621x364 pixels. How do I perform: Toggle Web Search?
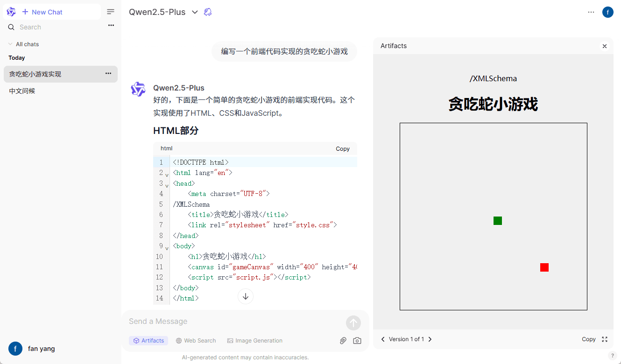point(196,341)
